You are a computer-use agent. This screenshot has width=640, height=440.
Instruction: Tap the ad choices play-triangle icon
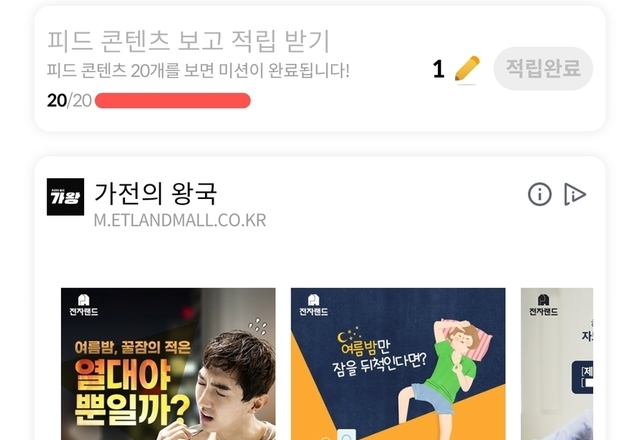[575, 194]
